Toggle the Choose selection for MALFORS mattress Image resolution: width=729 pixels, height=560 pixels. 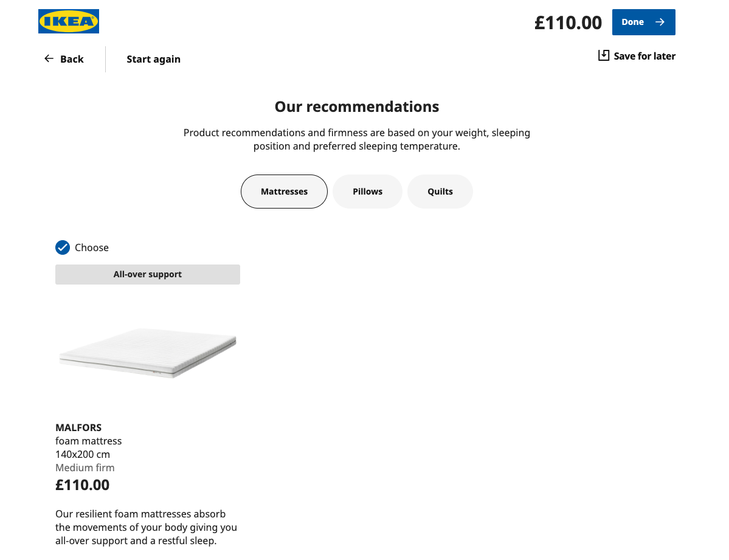62,247
